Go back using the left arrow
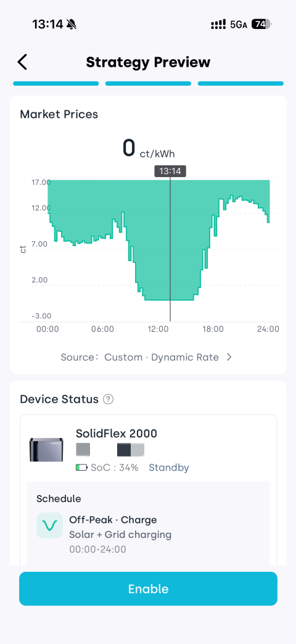This screenshot has width=296, height=644. [x=22, y=62]
